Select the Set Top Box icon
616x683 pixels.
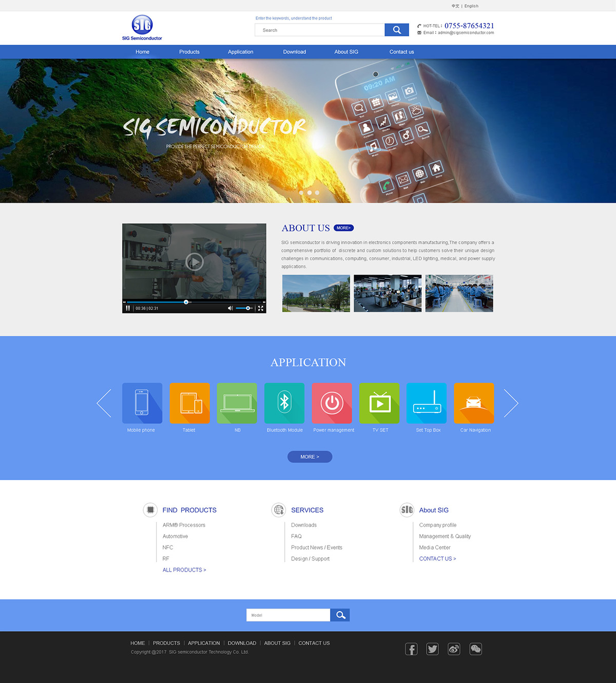coord(427,403)
